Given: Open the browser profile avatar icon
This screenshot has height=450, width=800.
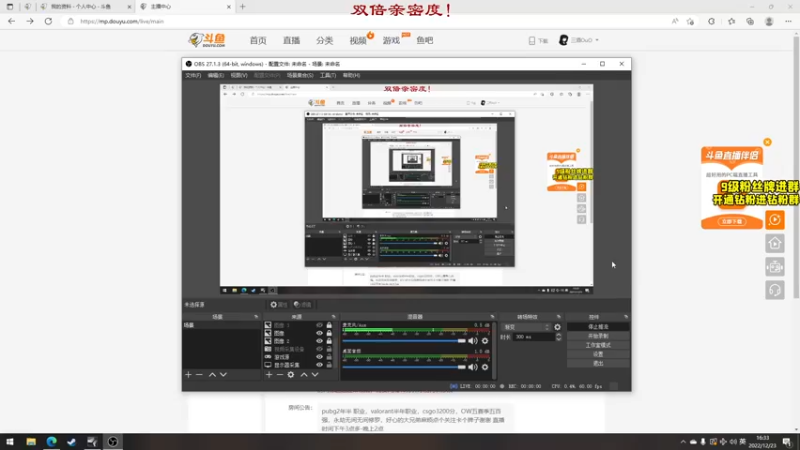Looking at the screenshot, I should 769,21.
